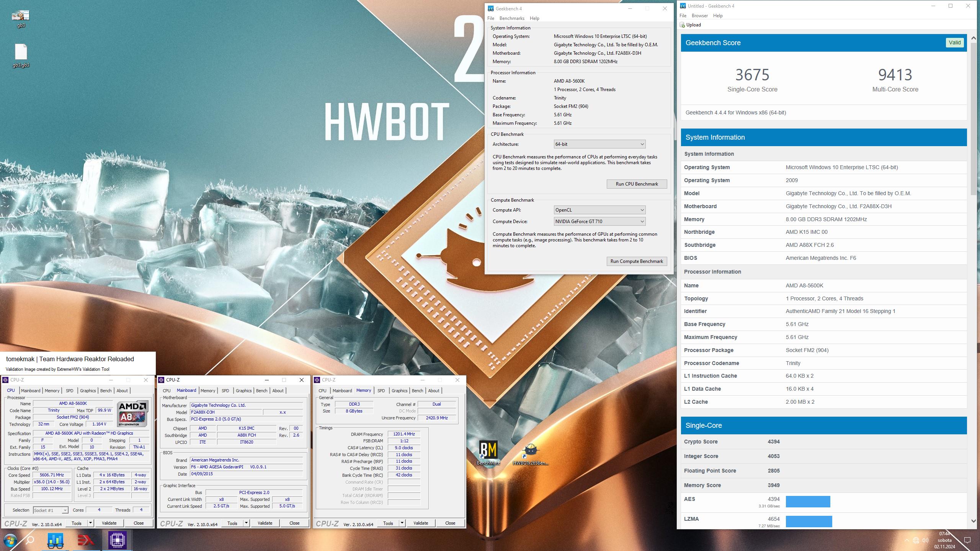The image size is (980, 551).
Task: Open Tools dropdown arrow in CPU-Z Memory window
Action: pos(402,523)
